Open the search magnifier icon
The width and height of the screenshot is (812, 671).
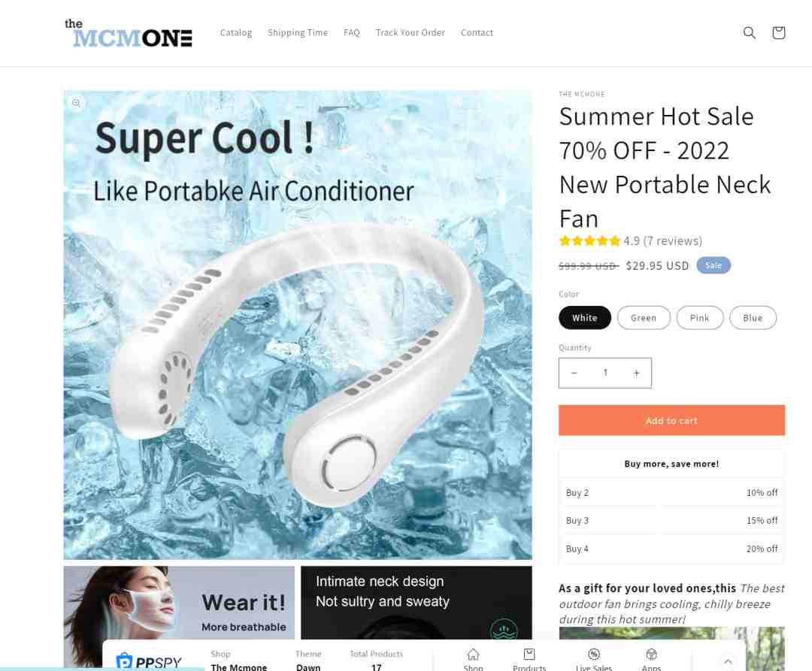[749, 33]
